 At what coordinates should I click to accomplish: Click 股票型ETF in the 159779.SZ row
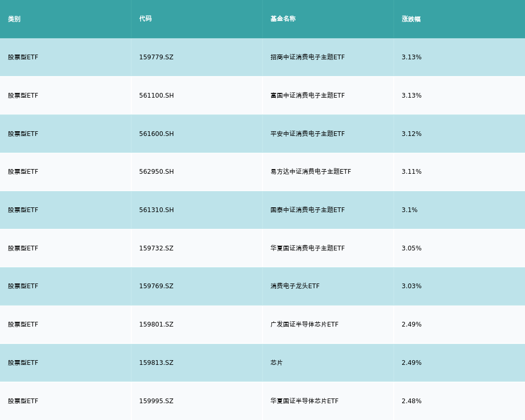pos(23,57)
